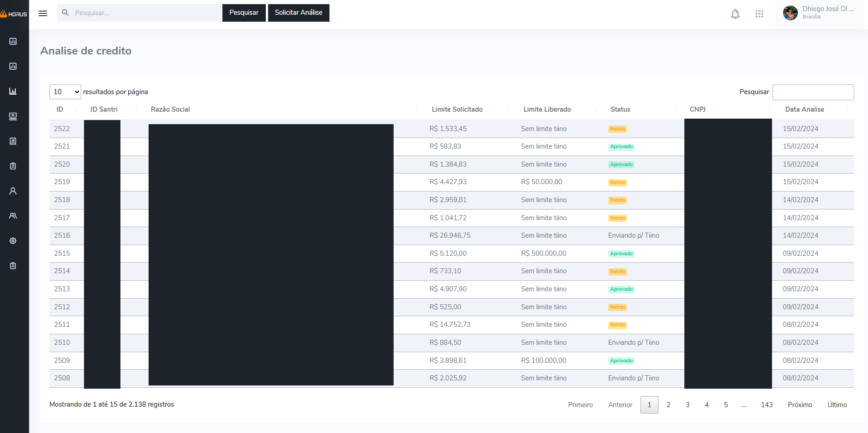Toggle the hamburger sidebar menu
868x433 pixels.
pyautogui.click(x=43, y=13)
